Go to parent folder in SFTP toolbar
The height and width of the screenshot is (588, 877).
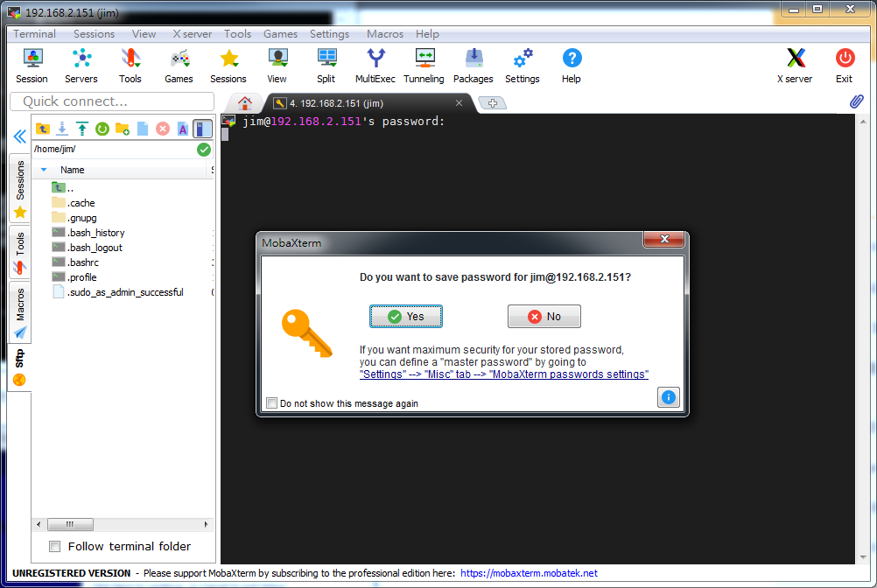click(x=43, y=129)
